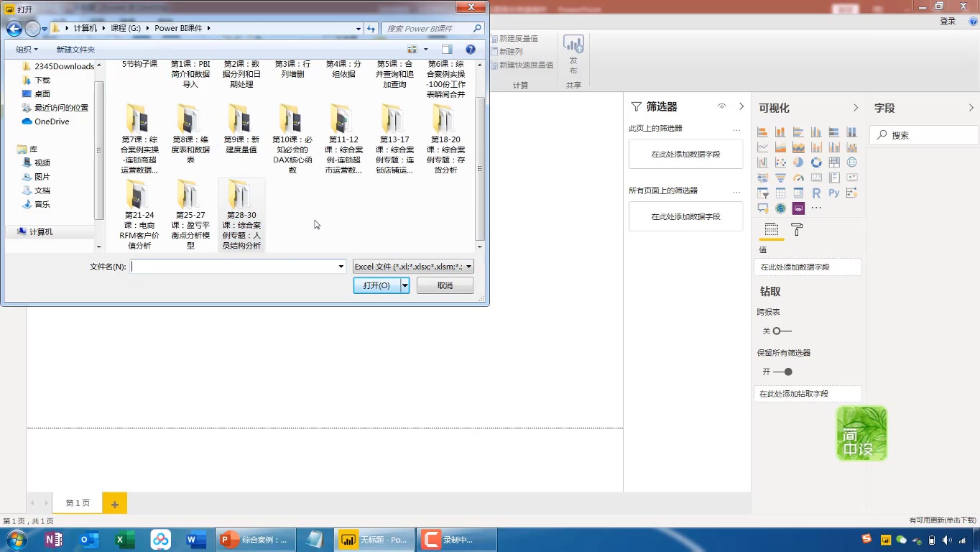
Task: Collapse the 筛选器 pane chevron
Action: (x=741, y=106)
